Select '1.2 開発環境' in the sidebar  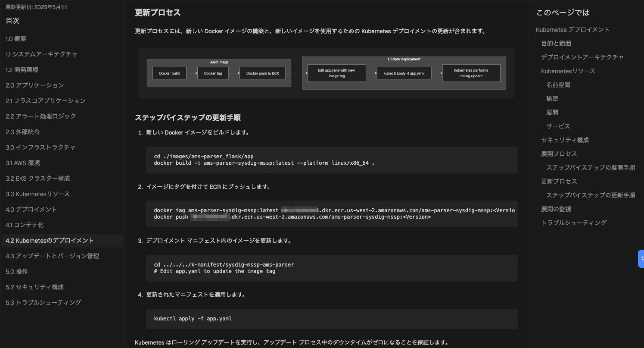22,70
